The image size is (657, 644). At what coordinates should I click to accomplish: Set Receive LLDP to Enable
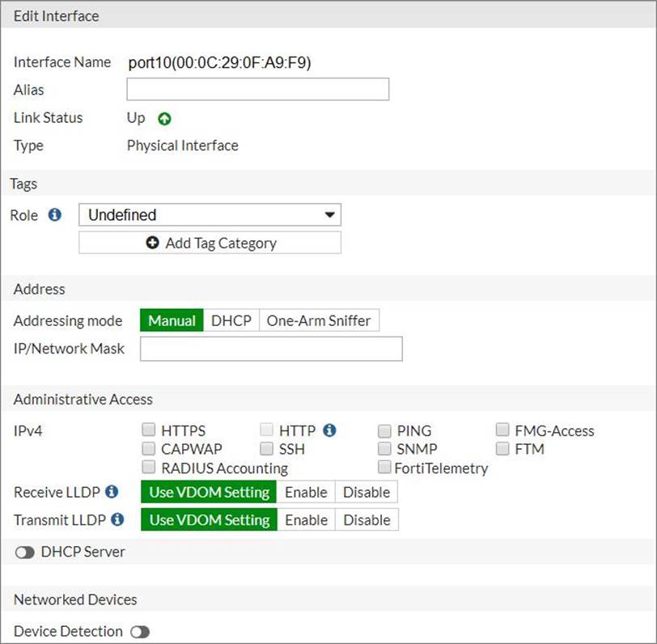click(306, 492)
